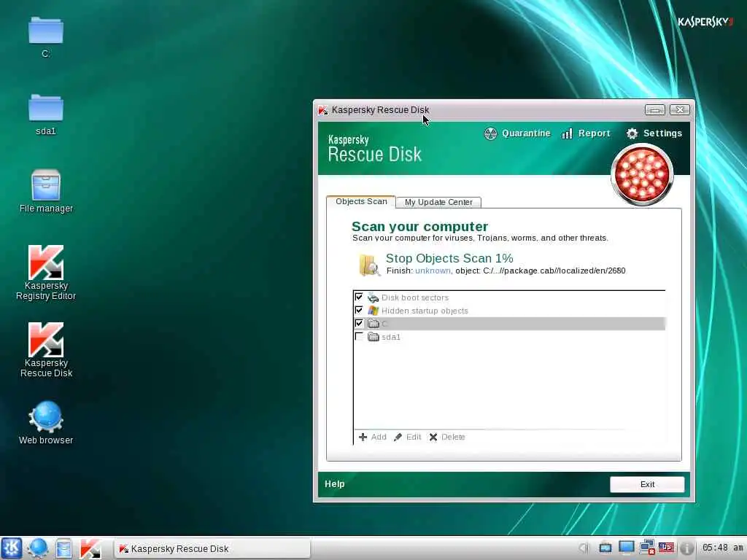The image size is (747, 560).
Task: Click the 05:48 am clock
Action: click(723, 548)
